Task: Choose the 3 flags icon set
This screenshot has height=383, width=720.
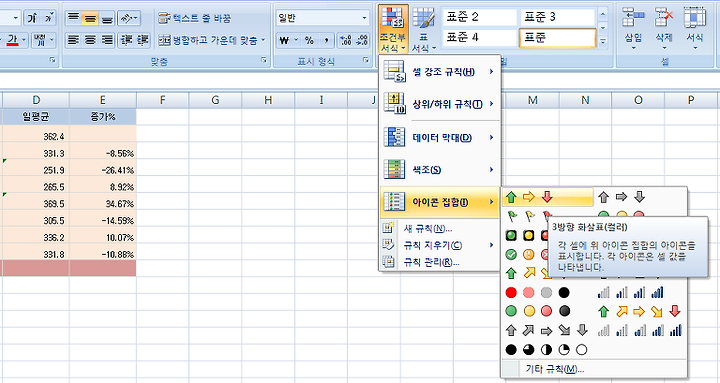Action: [x=529, y=215]
